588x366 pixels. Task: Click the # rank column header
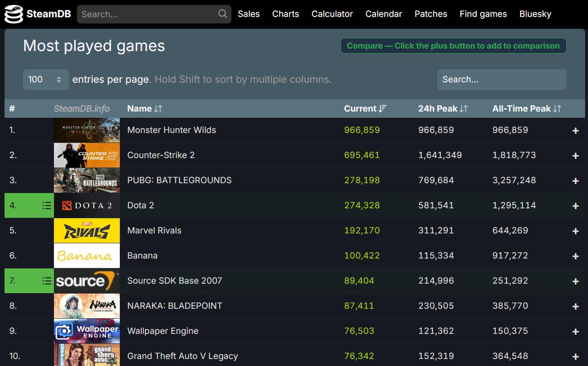[x=12, y=109]
